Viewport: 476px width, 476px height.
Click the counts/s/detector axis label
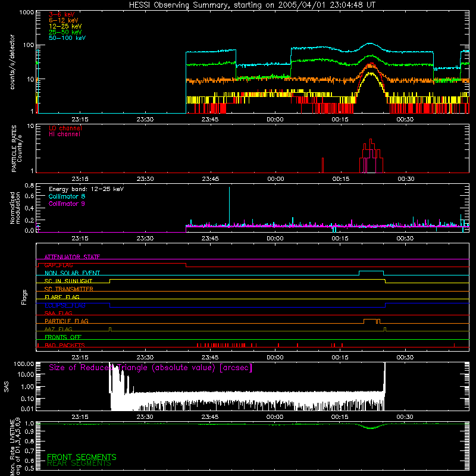click(x=12, y=62)
